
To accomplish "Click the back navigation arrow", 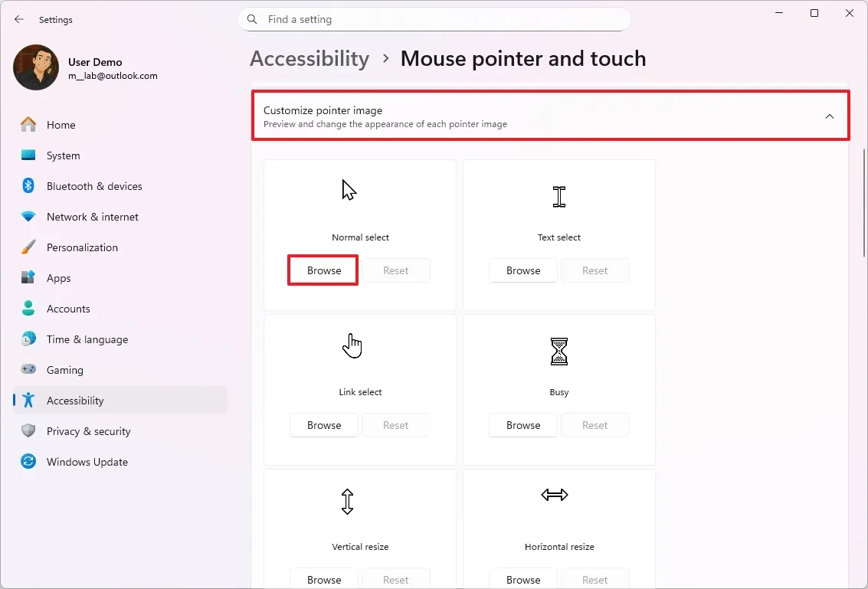I will point(18,19).
